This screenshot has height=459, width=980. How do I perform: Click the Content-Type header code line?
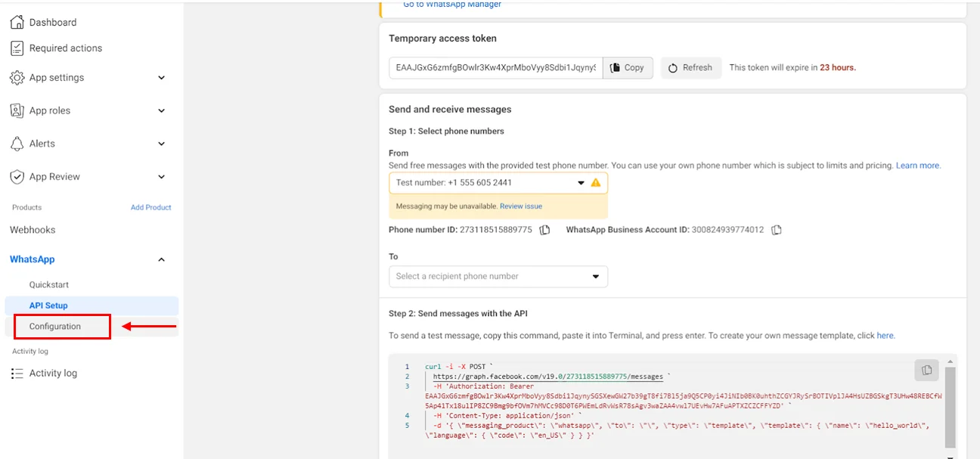507,415
